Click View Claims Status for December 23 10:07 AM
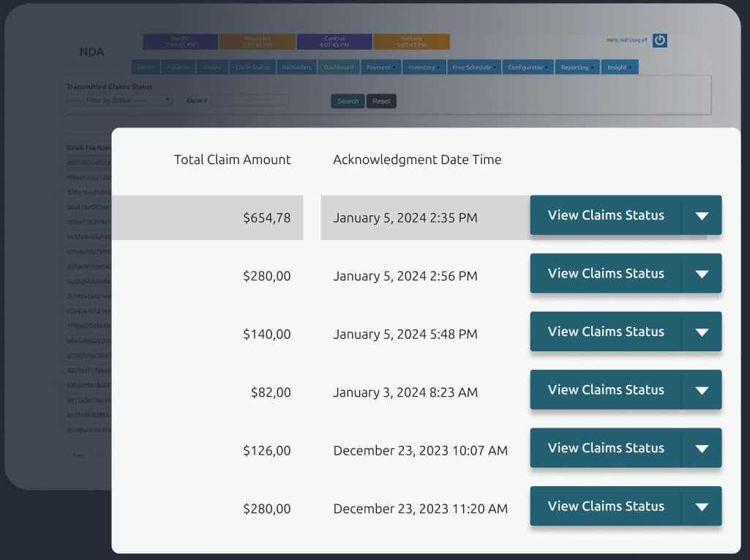The width and height of the screenshot is (750, 560). pyautogui.click(x=605, y=448)
